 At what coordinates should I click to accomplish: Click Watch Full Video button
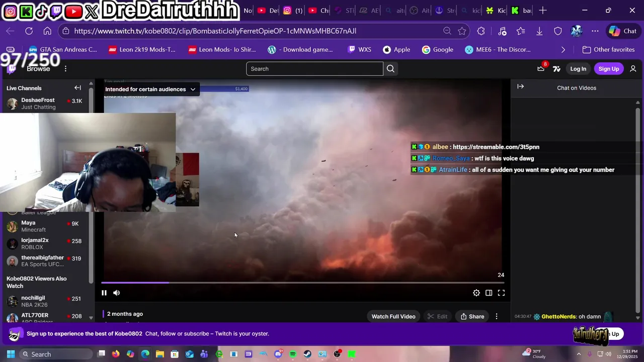(393, 316)
